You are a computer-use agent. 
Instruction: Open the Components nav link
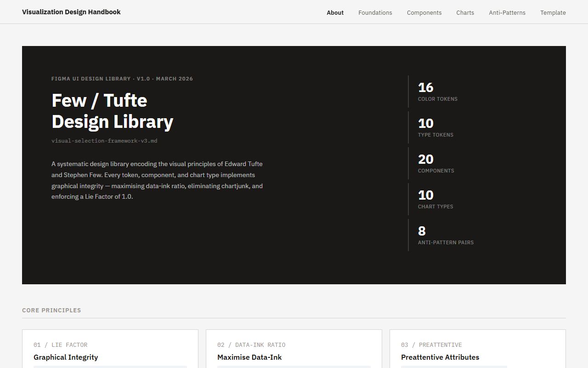(x=424, y=12)
